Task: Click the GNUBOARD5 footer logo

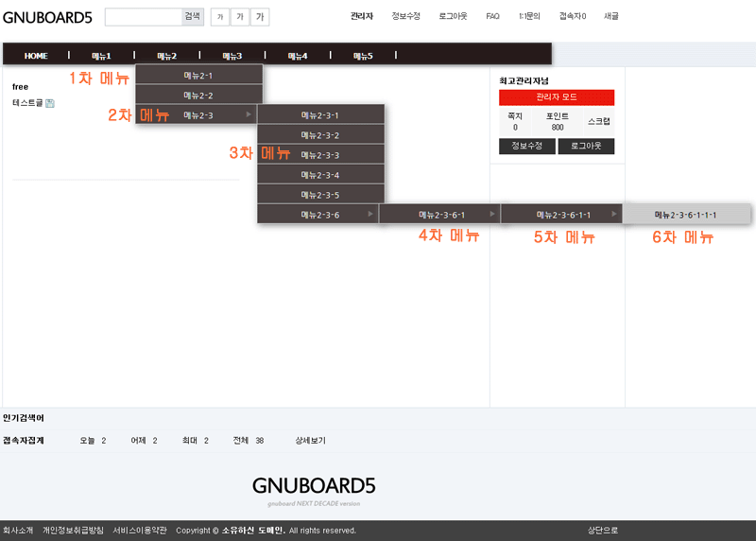Action: click(314, 486)
